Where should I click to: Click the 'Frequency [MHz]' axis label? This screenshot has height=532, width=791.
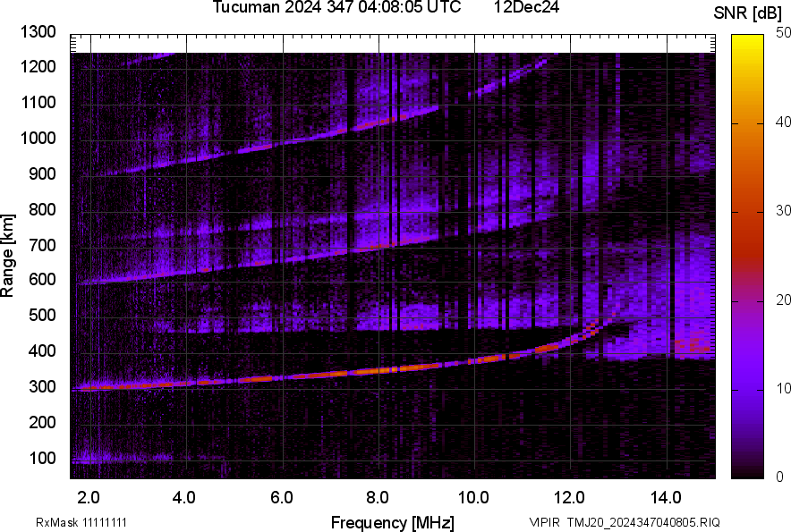[x=392, y=522]
